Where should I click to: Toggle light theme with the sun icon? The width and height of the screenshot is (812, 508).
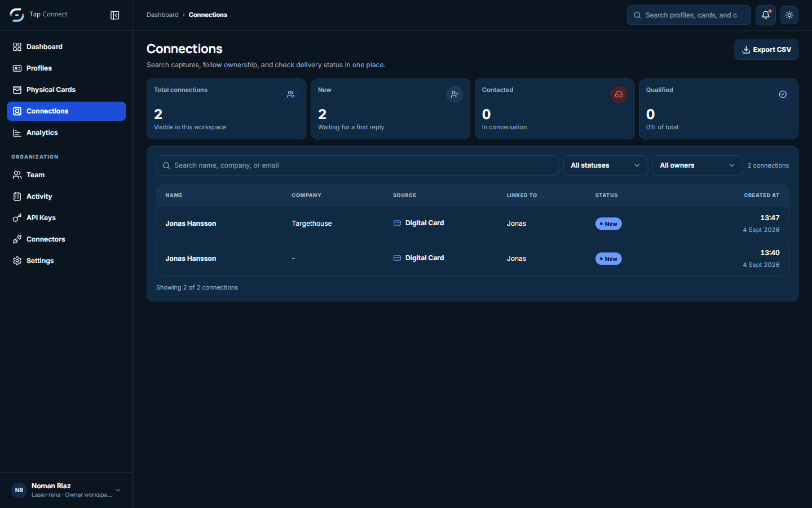tap(789, 15)
